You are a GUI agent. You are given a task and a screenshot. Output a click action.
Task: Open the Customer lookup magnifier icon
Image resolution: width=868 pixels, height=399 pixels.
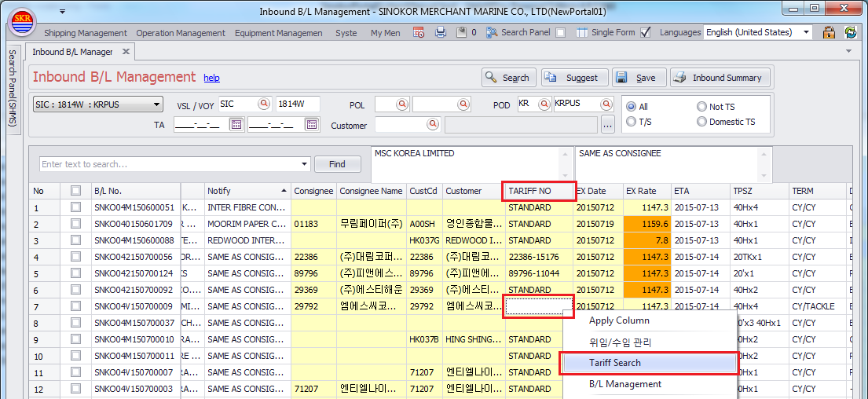[432, 124]
